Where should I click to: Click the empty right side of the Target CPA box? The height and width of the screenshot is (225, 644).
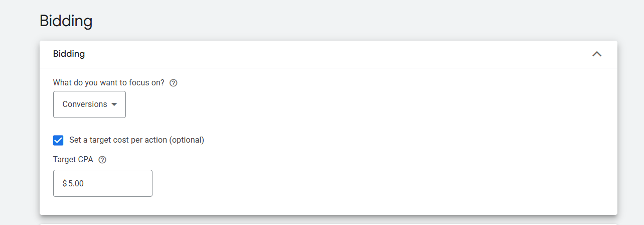(130, 183)
